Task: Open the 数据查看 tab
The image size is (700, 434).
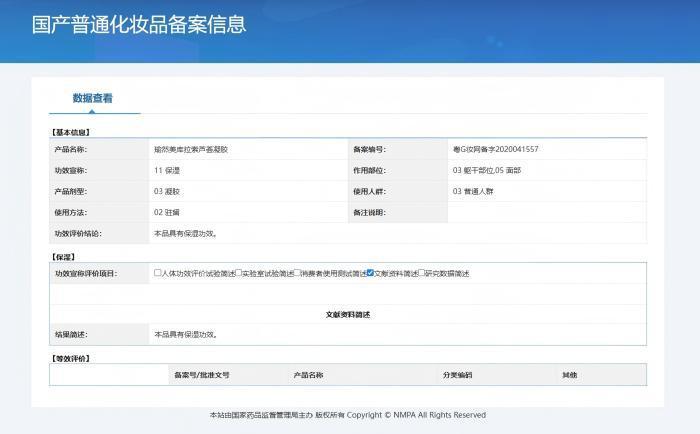Action: tap(93, 98)
